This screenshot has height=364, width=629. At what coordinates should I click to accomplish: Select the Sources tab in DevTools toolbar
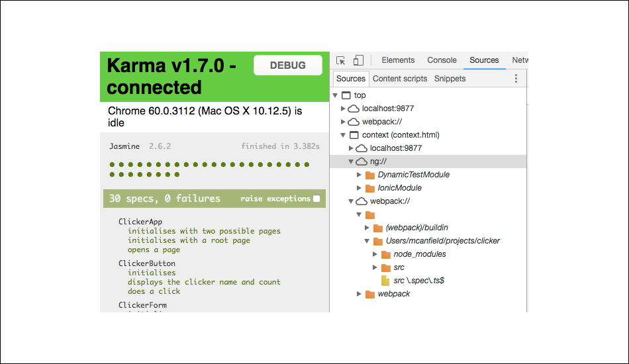click(484, 60)
